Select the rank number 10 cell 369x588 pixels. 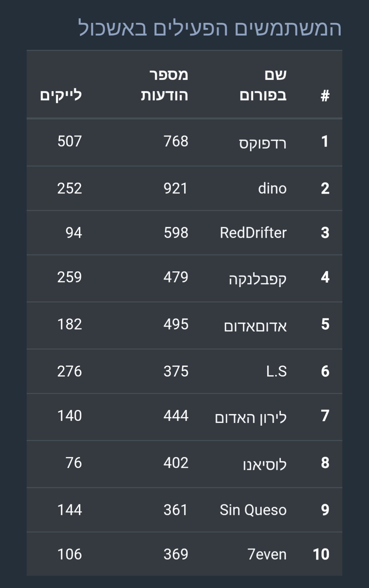coord(321,554)
